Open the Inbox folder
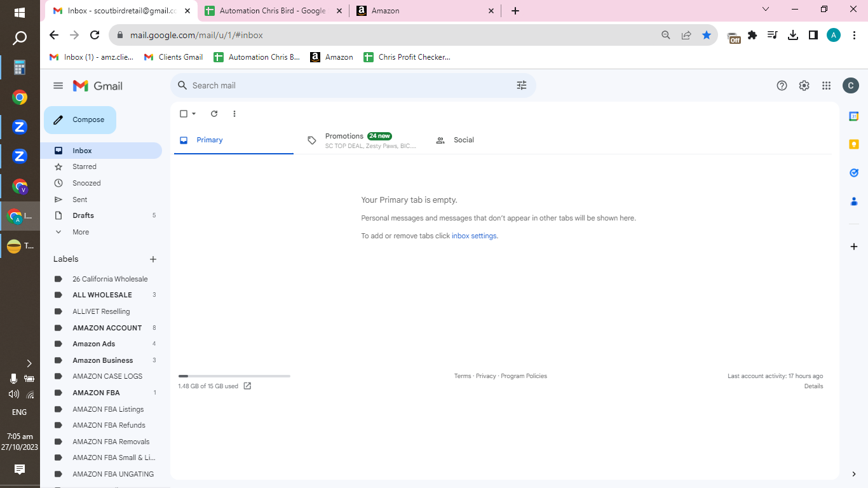 [x=102, y=151]
